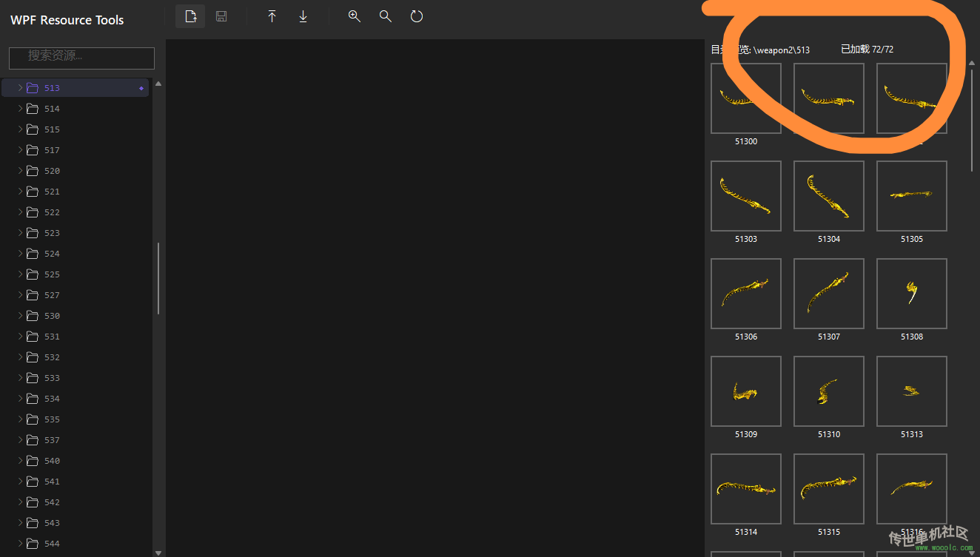Viewport: 980px width, 557px height.
Task: Click the 已加载 72/72 loaded count
Action: [867, 50]
